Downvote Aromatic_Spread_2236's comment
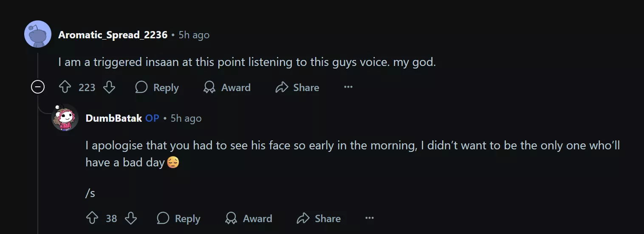This screenshot has width=644, height=234. point(109,88)
